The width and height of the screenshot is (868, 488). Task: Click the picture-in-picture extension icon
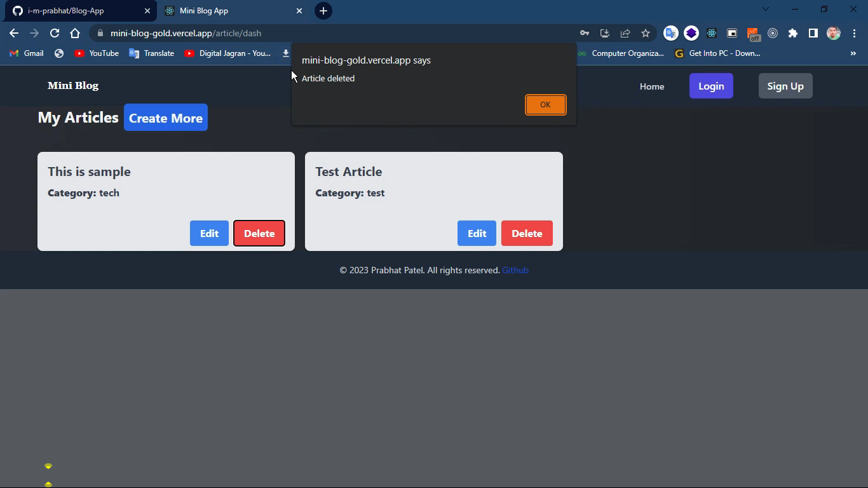click(731, 32)
